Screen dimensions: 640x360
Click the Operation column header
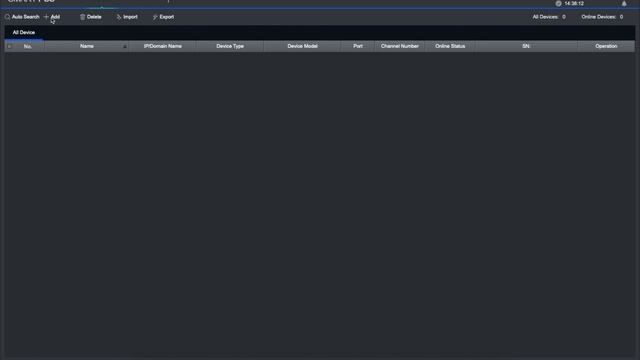tap(606, 46)
